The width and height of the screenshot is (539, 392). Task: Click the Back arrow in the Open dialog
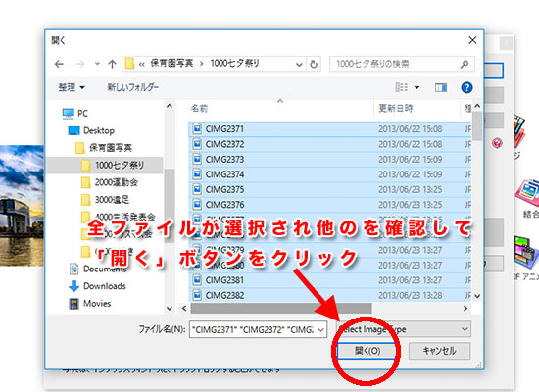pos(59,64)
